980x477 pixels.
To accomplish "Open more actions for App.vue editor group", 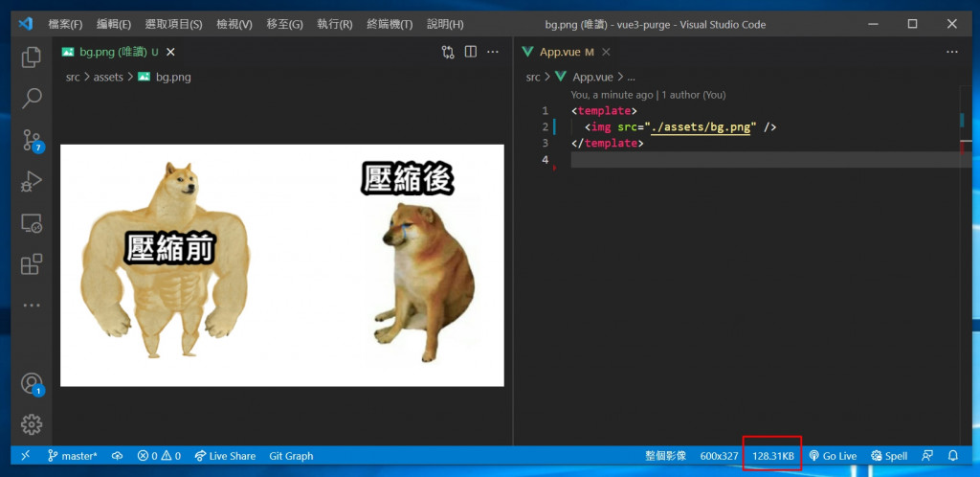I will point(952,52).
